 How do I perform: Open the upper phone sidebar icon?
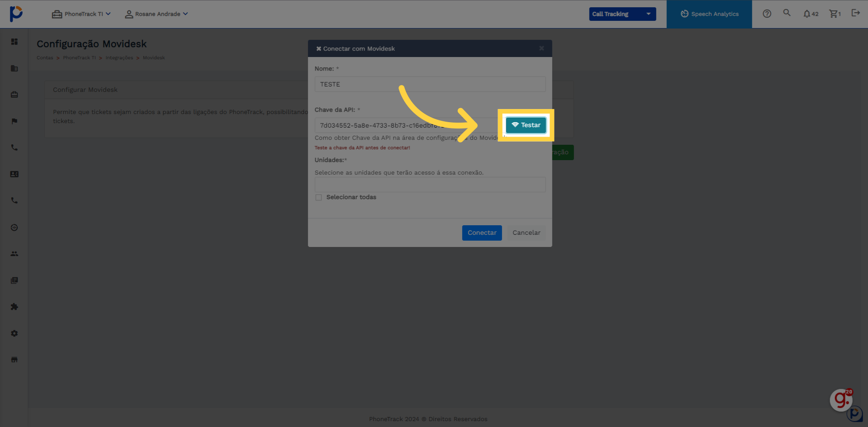coord(14,147)
